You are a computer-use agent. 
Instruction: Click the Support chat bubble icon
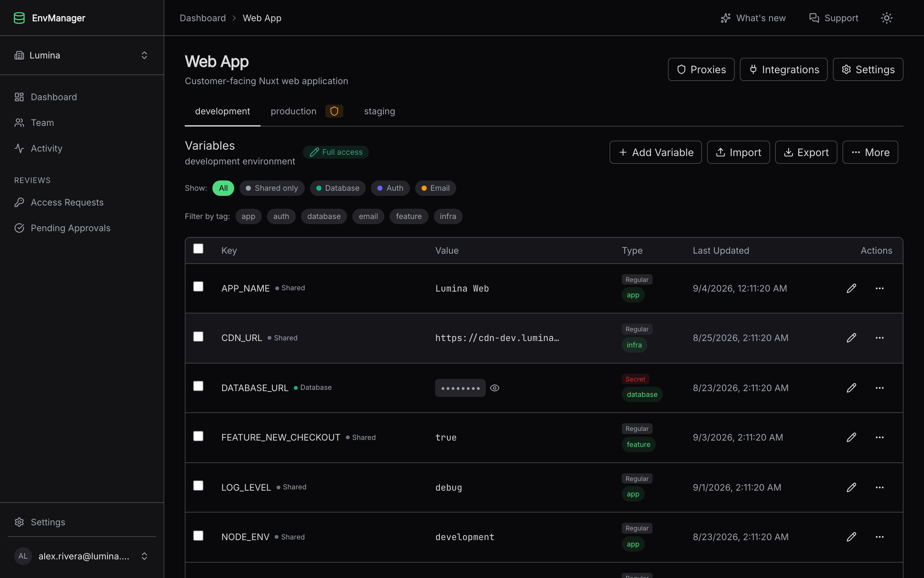[x=814, y=18]
